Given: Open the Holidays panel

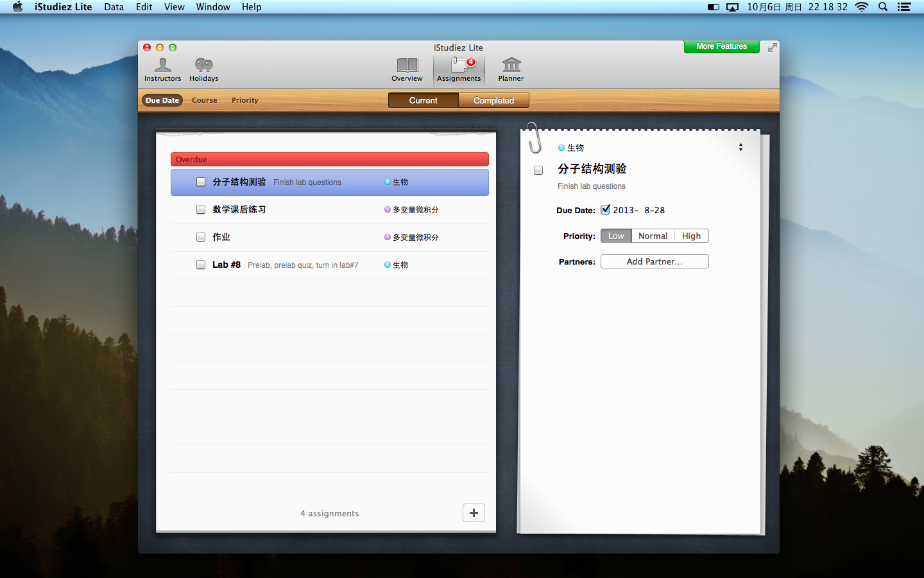Looking at the screenshot, I should coord(203,70).
